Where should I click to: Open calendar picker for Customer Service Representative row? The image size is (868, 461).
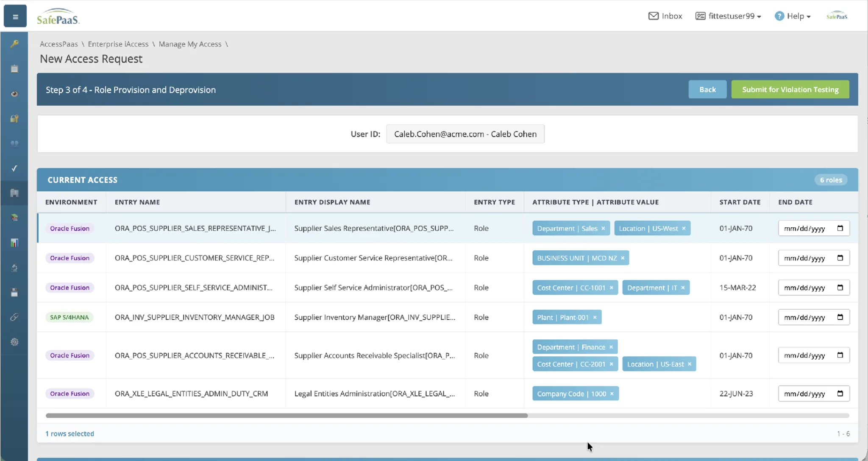click(x=840, y=258)
